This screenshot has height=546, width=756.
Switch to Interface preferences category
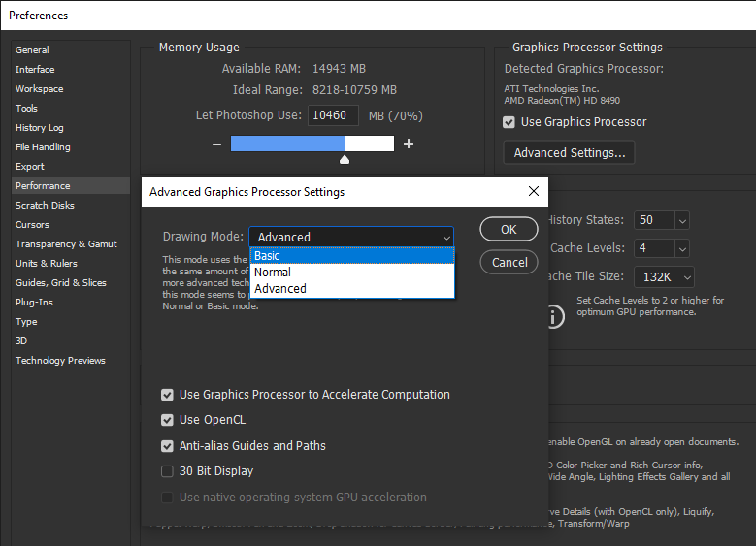click(x=35, y=70)
